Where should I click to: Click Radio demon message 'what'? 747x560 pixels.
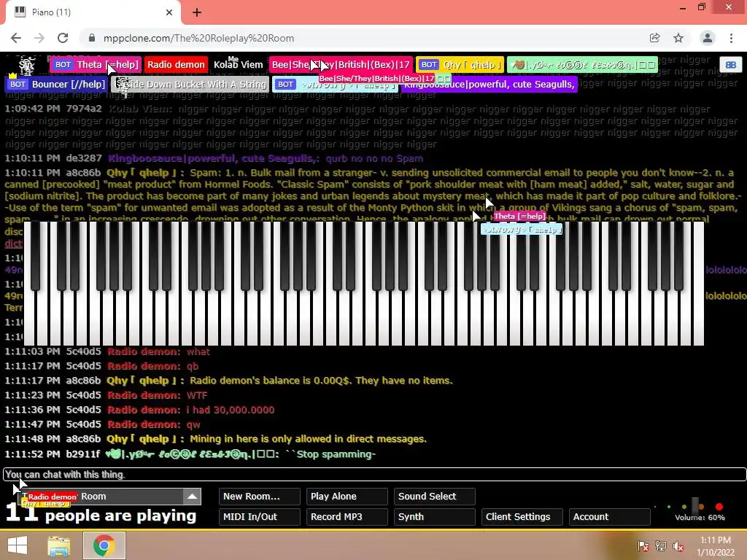pyautogui.click(x=198, y=352)
